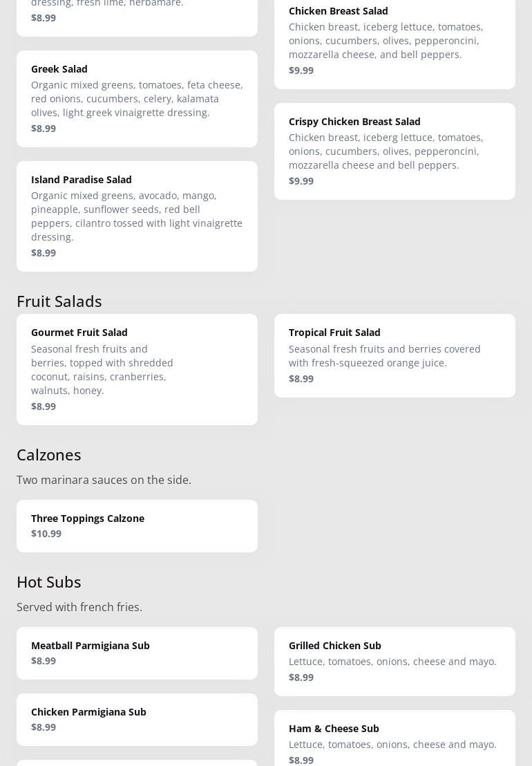The width and height of the screenshot is (532, 766).
Task: Click "Served with french fries" subtitle
Action: [x=79, y=607]
